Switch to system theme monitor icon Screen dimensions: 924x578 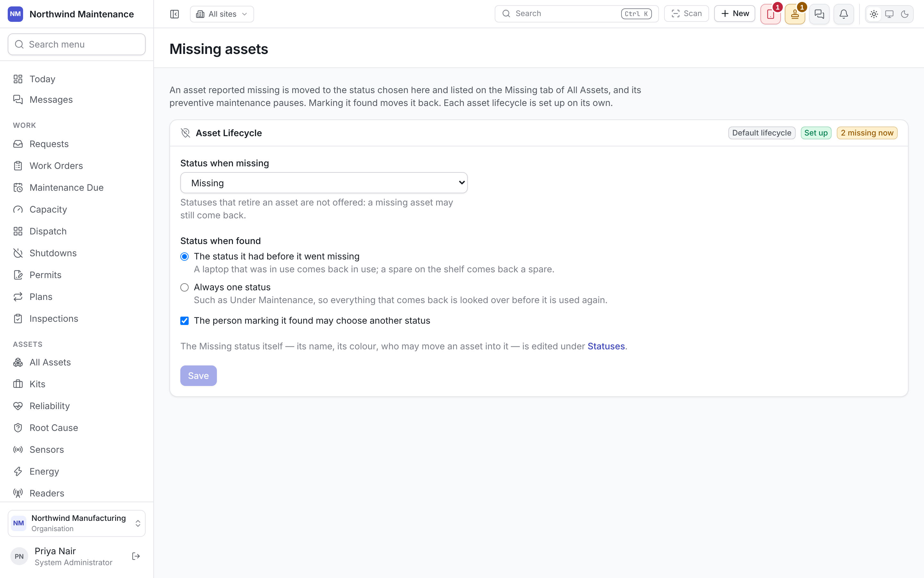889,14
